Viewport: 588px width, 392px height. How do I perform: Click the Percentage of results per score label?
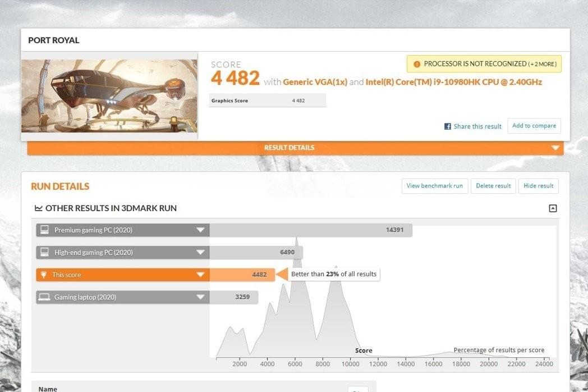[499, 350]
